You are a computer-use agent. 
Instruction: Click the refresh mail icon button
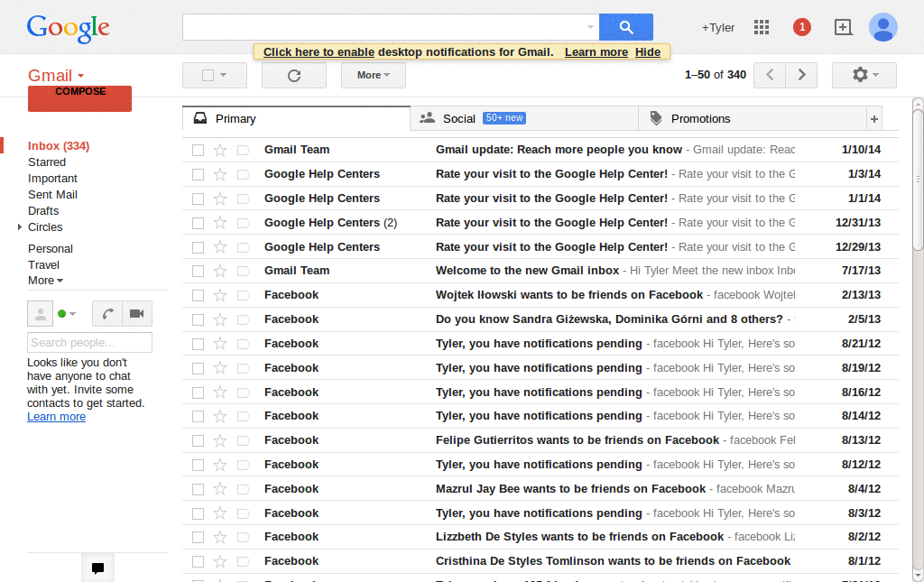294,76
